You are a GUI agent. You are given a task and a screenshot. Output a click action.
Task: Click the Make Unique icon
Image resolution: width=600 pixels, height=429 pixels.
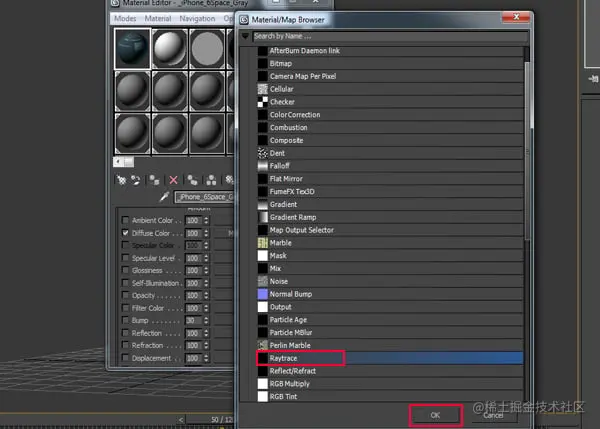click(x=211, y=180)
